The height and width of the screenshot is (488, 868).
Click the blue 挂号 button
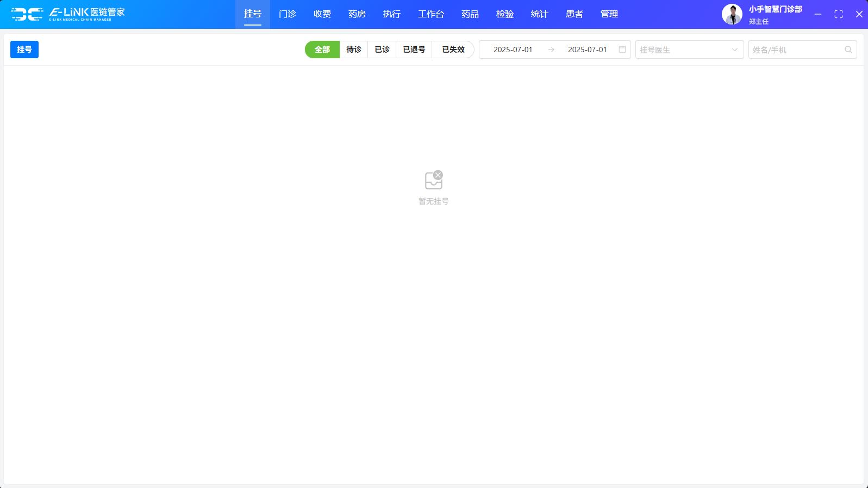[24, 50]
